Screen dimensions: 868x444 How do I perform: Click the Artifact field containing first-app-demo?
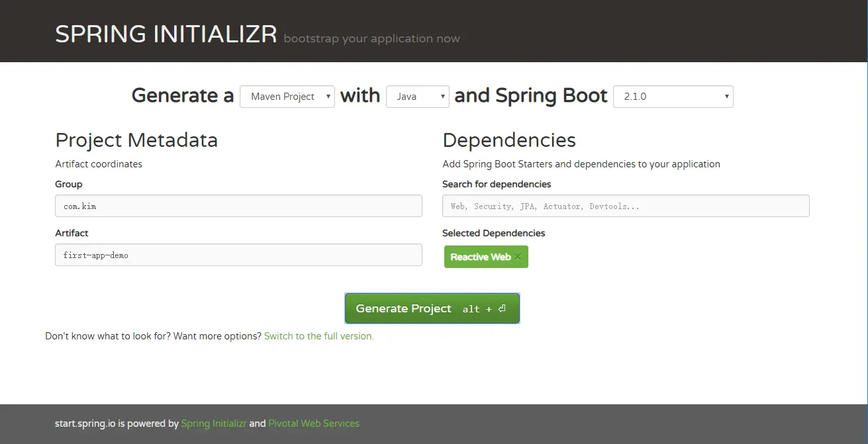click(238, 255)
